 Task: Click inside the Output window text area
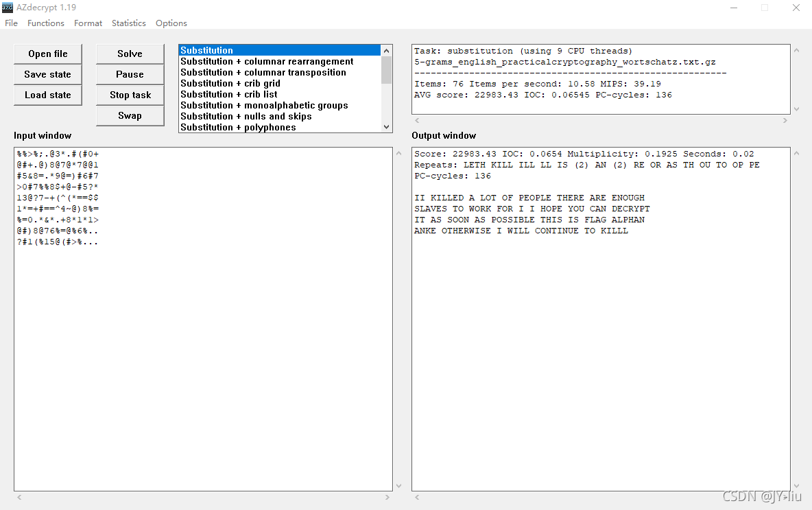pyautogui.click(x=601, y=318)
